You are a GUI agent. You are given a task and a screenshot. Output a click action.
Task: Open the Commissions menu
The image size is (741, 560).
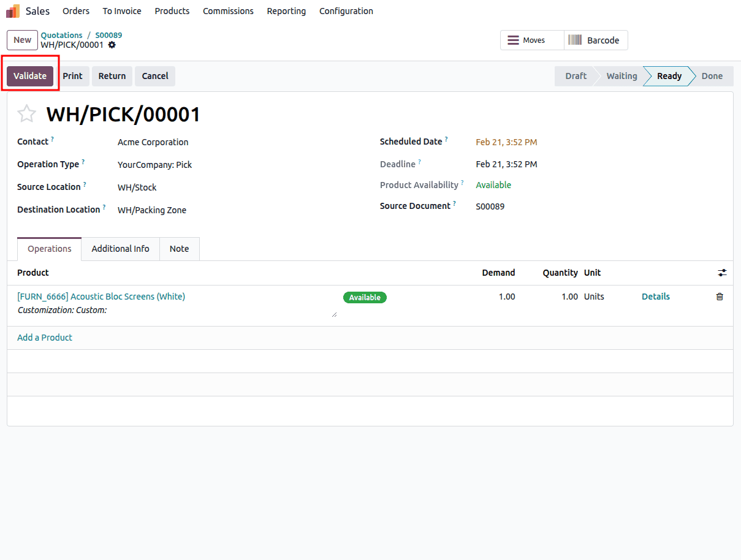tap(228, 11)
